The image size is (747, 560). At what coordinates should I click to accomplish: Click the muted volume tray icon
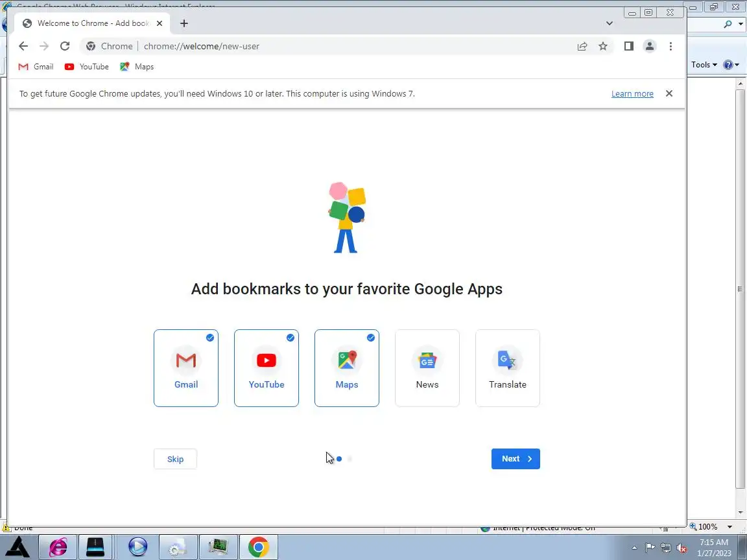(x=682, y=548)
